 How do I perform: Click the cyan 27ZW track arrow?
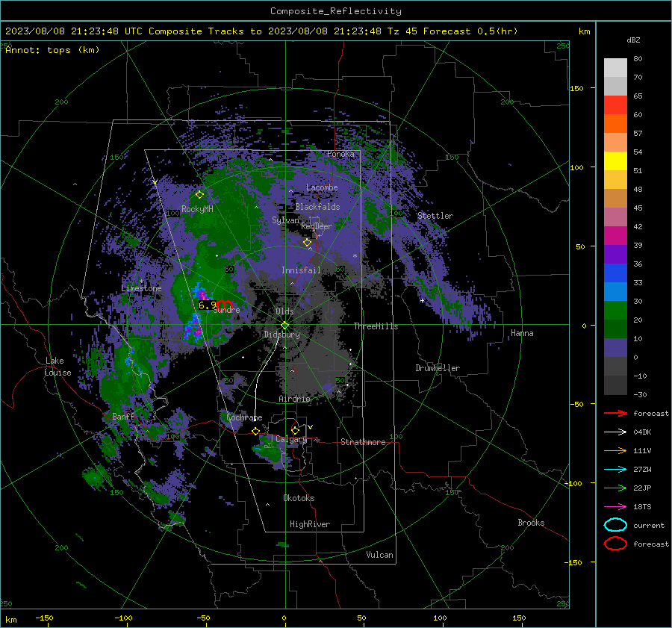pyautogui.click(x=615, y=470)
